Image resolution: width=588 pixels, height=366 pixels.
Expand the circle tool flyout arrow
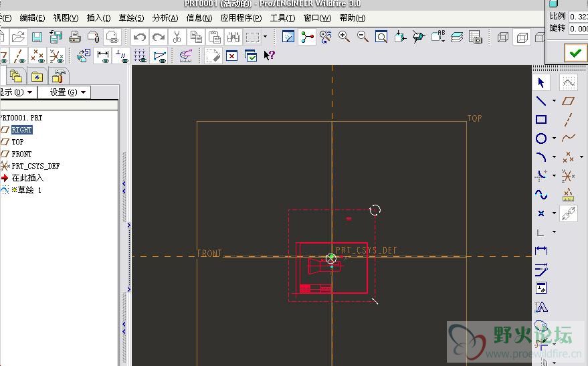click(555, 139)
